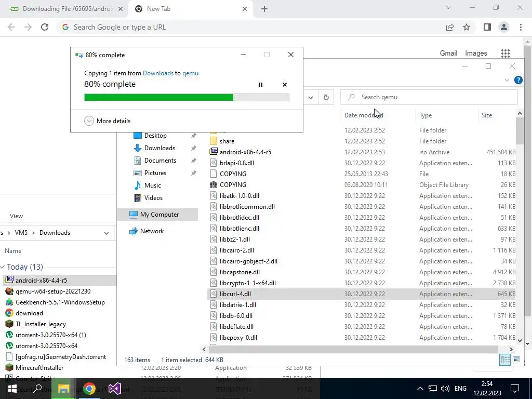Viewport: 532px width, 399px height.
Task: Open View tab in Downloads window
Action: point(16,216)
